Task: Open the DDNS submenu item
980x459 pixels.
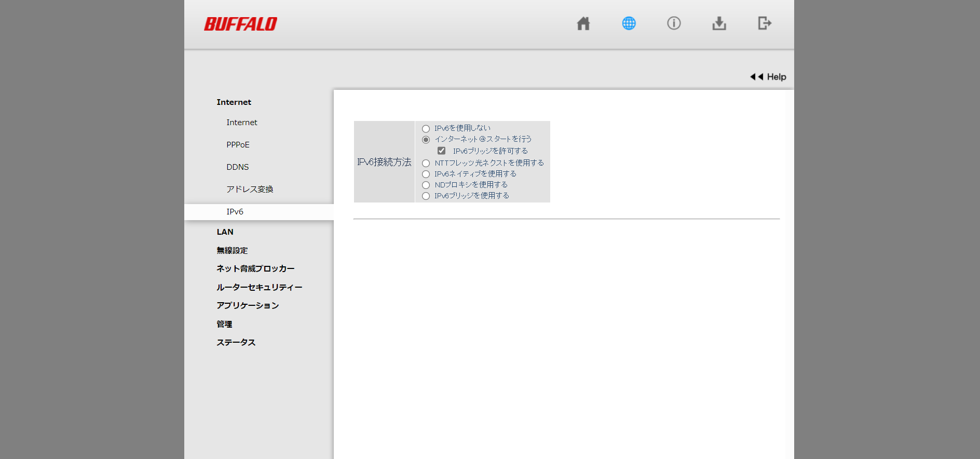Action: (237, 167)
